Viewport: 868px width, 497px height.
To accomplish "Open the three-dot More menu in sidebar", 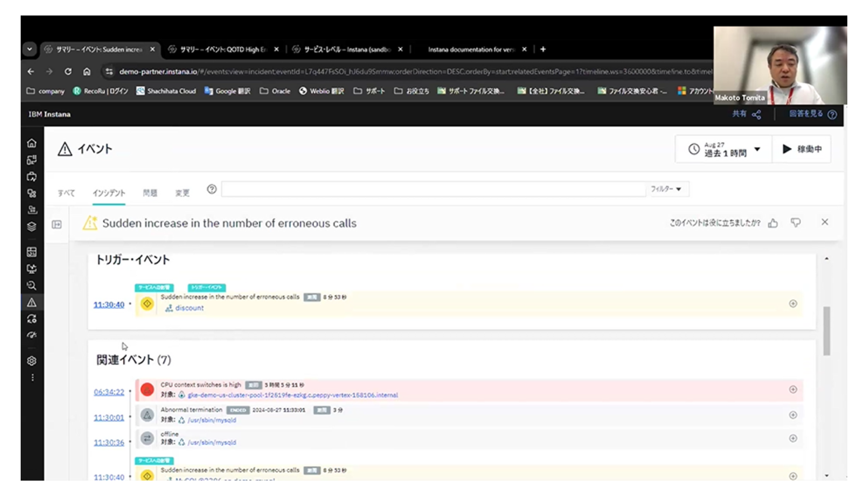I will tap(32, 378).
